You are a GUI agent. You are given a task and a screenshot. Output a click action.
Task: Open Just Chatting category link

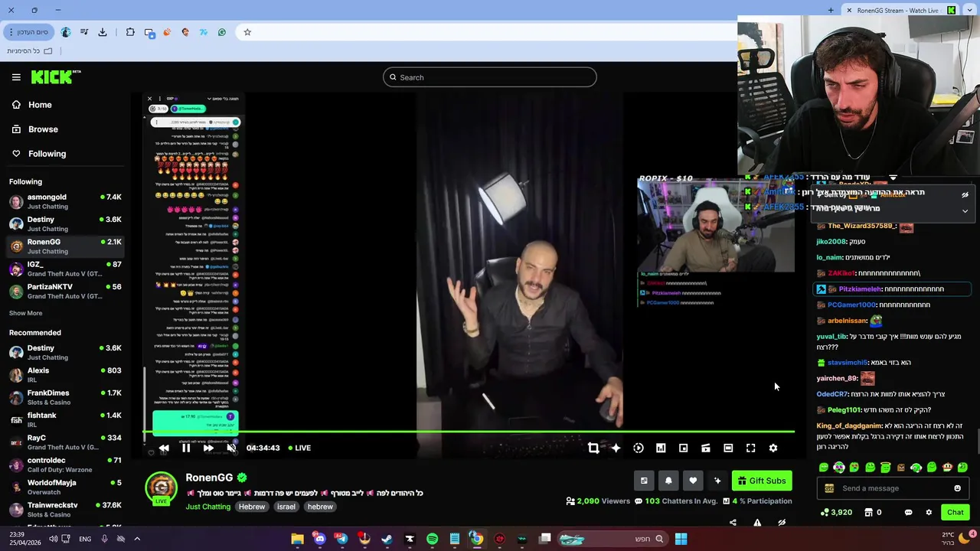207,507
